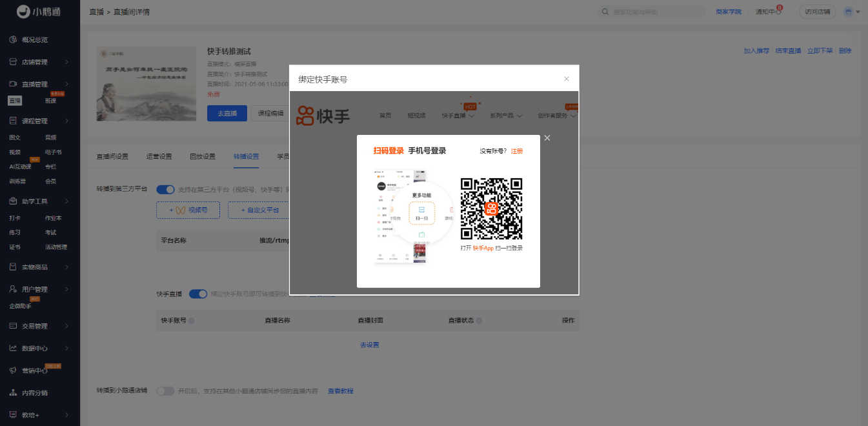Image resolution: width=868 pixels, height=426 pixels.
Task: Click the info icon beside 直播状态 column
Action: tap(479, 320)
